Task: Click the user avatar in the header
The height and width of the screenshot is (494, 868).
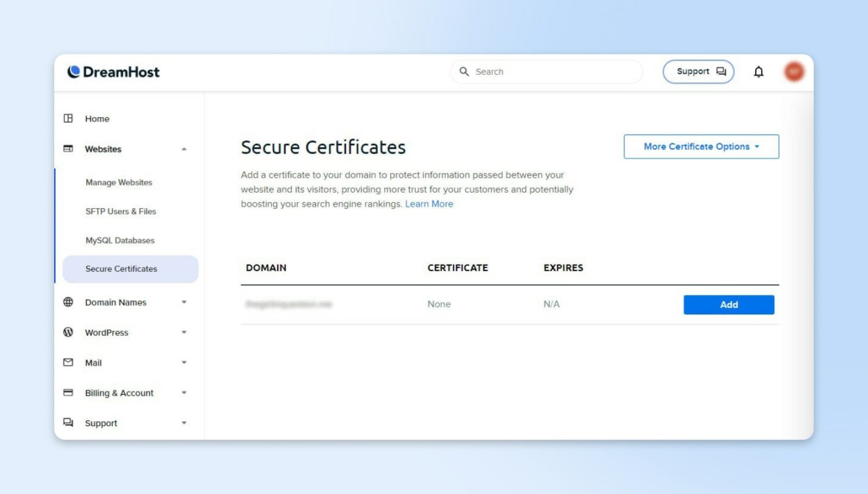Action: coord(793,71)
